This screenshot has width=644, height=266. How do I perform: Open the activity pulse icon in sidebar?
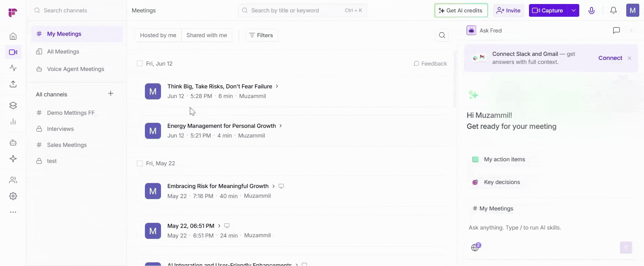point(13,68)
